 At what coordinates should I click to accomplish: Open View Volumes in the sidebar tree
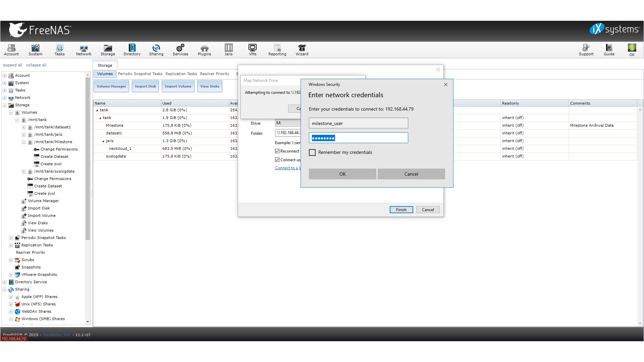41,230
